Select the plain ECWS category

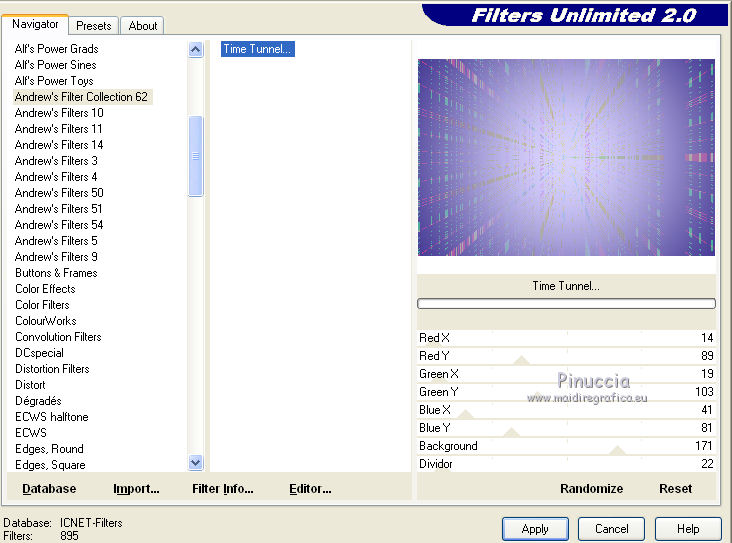coord(31,432)
